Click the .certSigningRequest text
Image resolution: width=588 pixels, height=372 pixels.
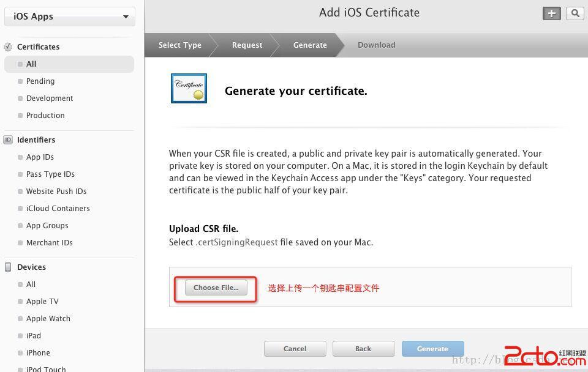click(236, 242)
